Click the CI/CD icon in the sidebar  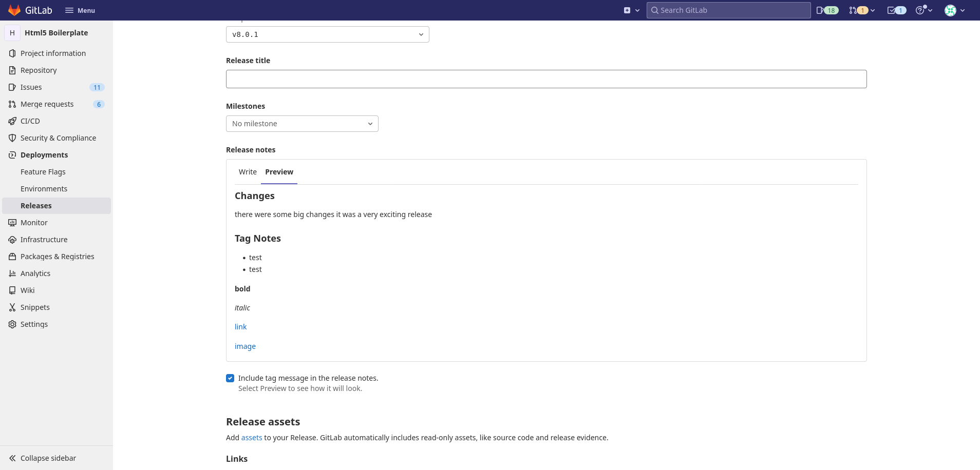[x=12, y=121]
